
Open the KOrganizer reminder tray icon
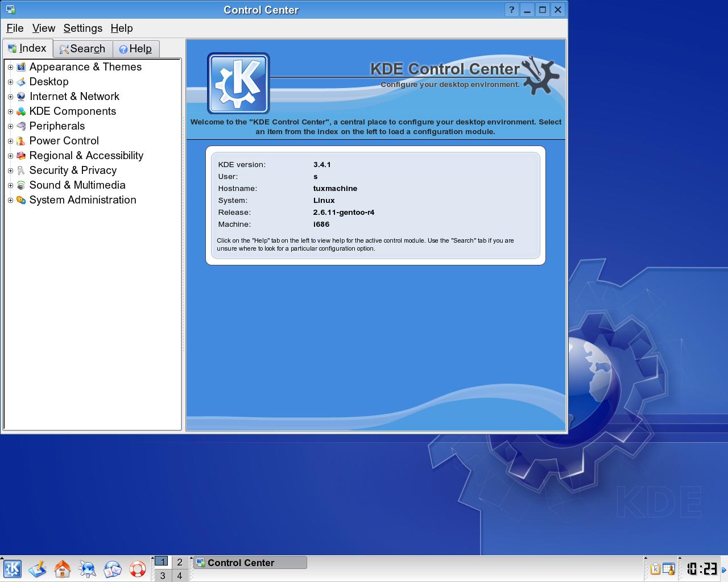[x=668, y=568]
